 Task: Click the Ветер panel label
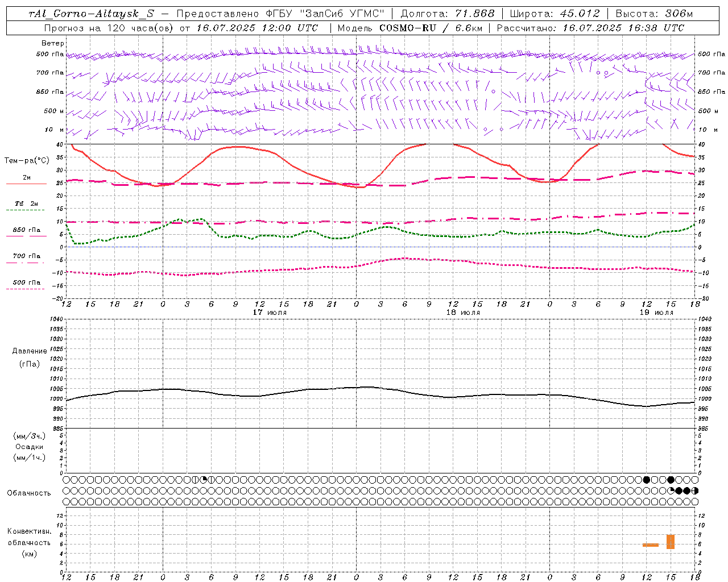pos(53,43)
